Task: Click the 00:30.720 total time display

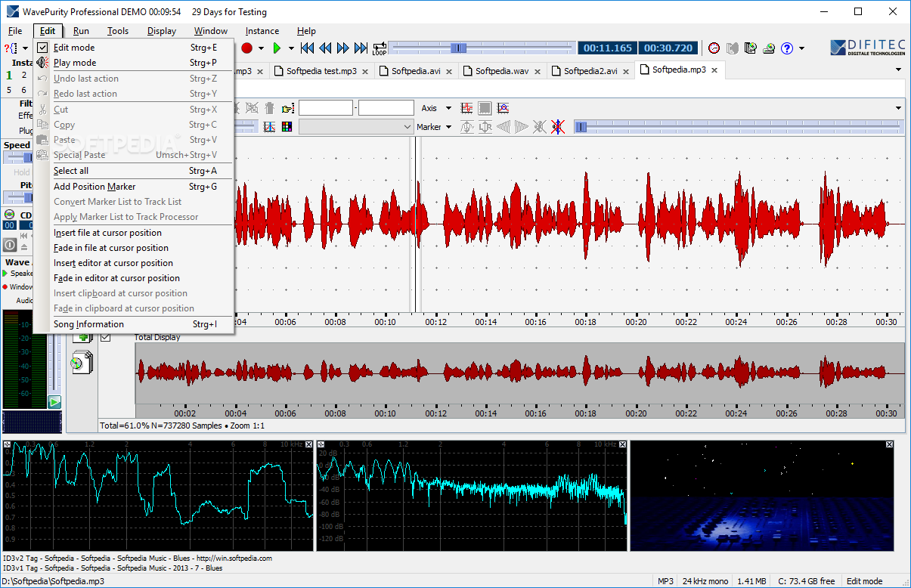Action: [x=668, y=48]
